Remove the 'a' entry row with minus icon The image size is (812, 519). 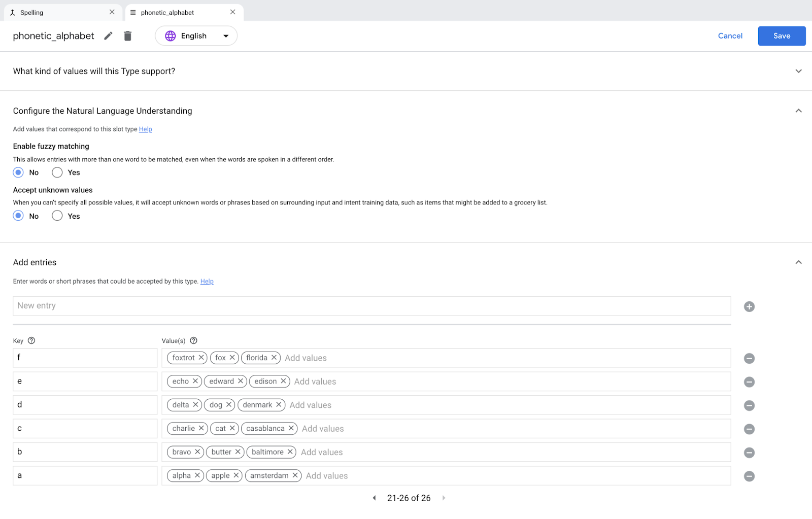click(749, 476)
